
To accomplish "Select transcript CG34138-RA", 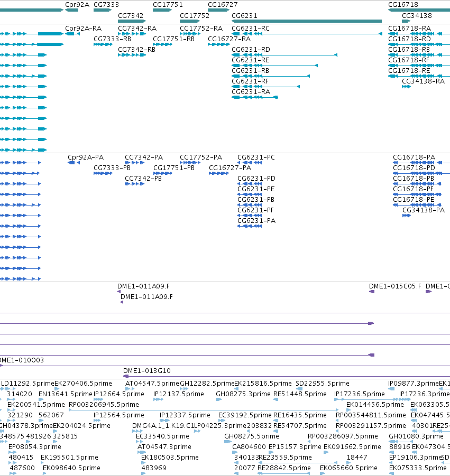I will (x=423, y=81).
